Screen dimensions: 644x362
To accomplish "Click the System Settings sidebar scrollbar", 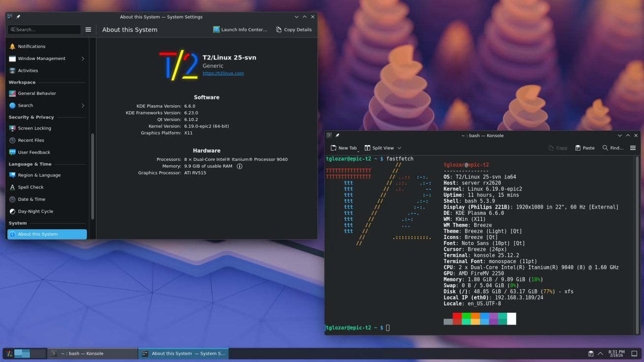I will click(93, 177).
